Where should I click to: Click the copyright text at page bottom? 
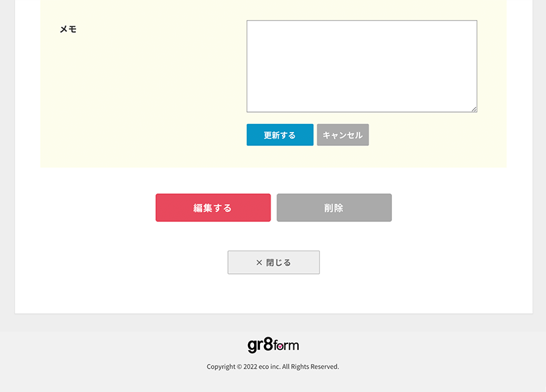click(273, 366)
